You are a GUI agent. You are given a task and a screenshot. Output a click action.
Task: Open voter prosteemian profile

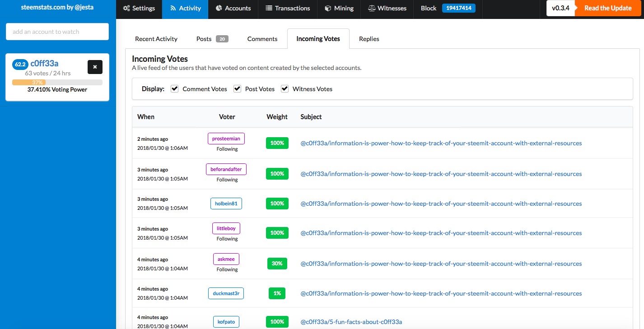click(x=226, y=139)
